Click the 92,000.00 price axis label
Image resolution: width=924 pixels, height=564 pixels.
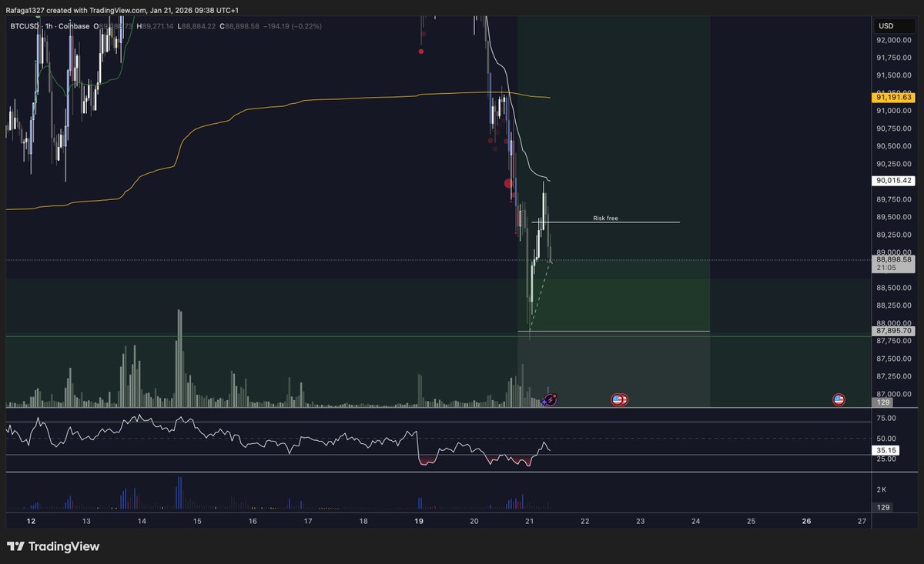pos(894,39)
